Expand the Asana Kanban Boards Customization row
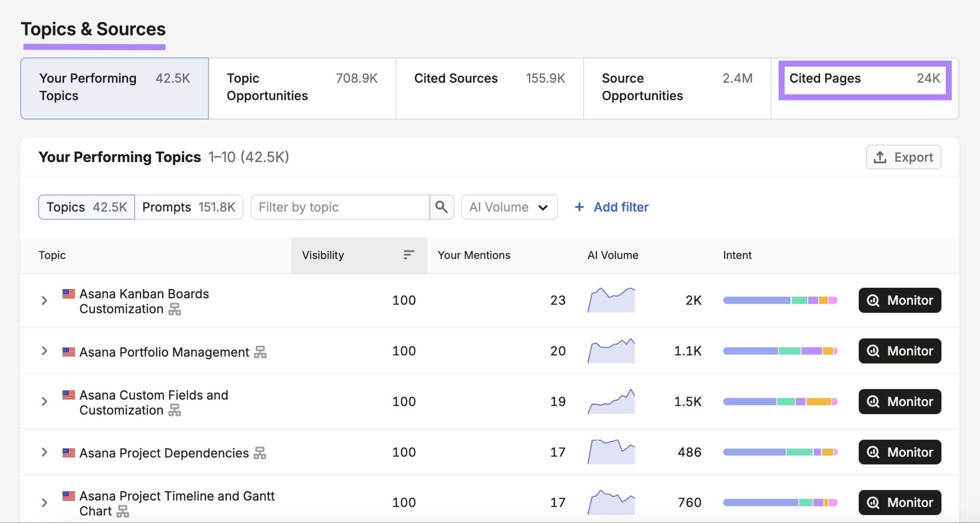 click(45, 301)
